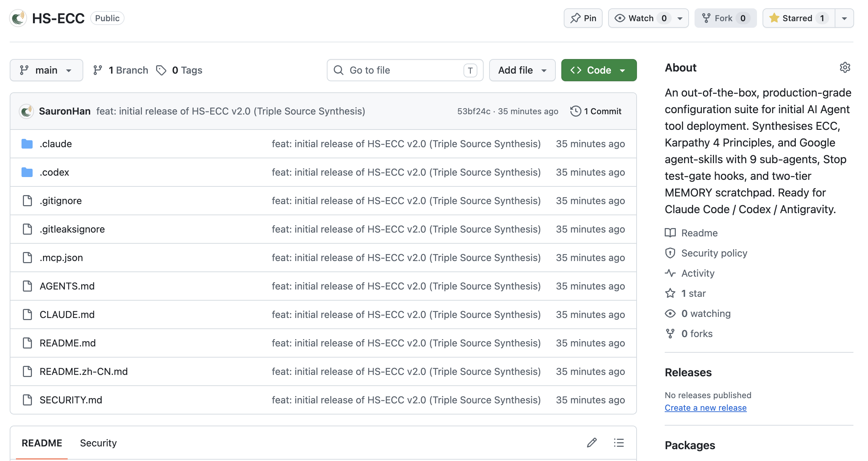This screenshot has width=868, height=461.
Task: Open the SECURITY.md file
Action: (71, 400)
